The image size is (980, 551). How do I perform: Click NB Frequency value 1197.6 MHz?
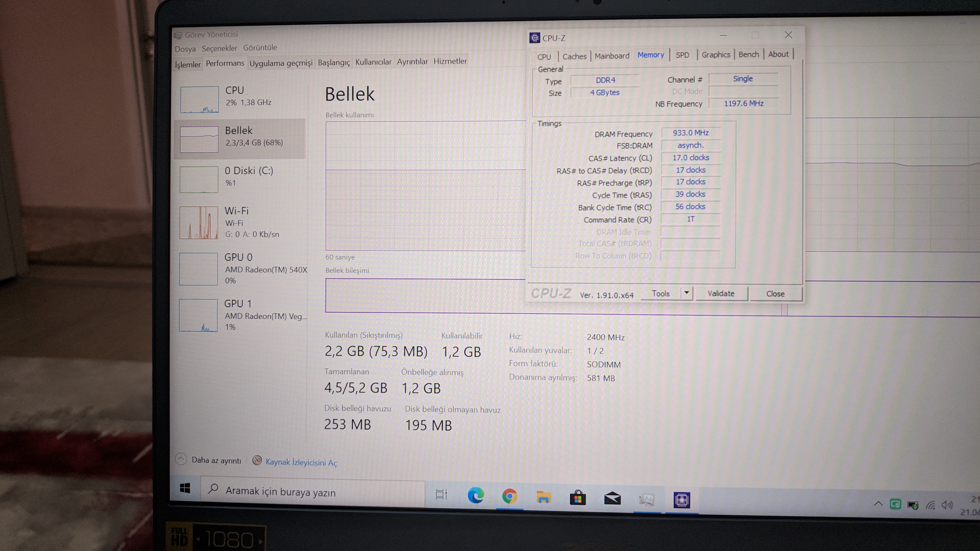click(744, 103)
